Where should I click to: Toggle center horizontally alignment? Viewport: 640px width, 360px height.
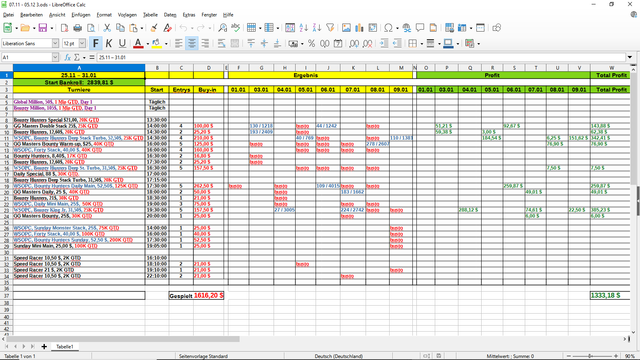click(192, 43)
